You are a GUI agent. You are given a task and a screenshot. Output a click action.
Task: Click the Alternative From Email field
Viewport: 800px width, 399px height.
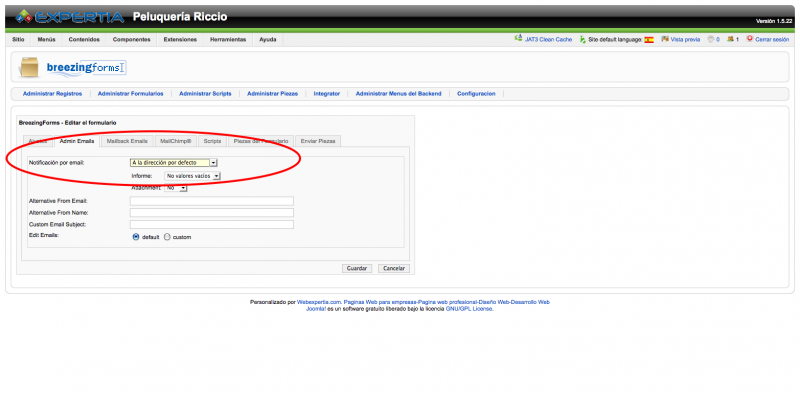[x=212, y=201]
